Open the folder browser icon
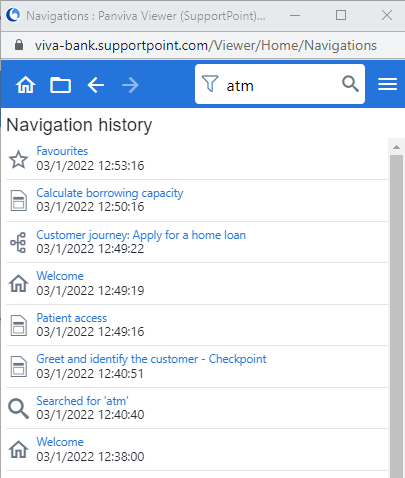The width and height of the screenshot is (405, 478). pyautogui.click(x=60, y=85)
